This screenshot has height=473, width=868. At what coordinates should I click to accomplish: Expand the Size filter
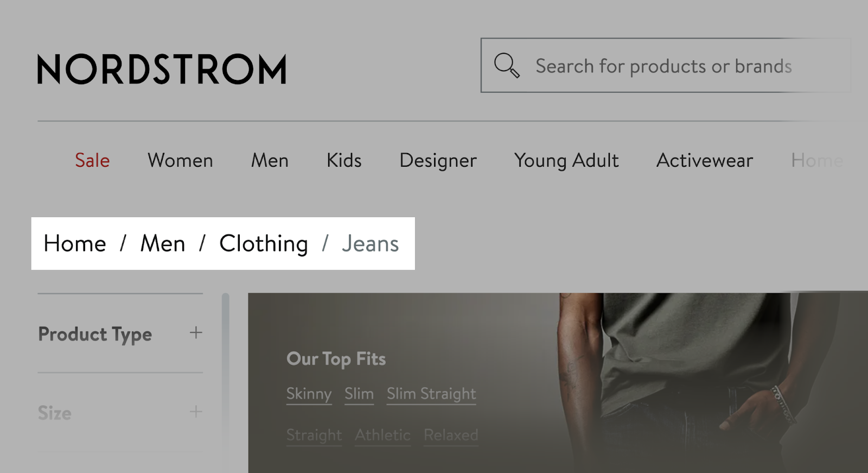(195, 412)
